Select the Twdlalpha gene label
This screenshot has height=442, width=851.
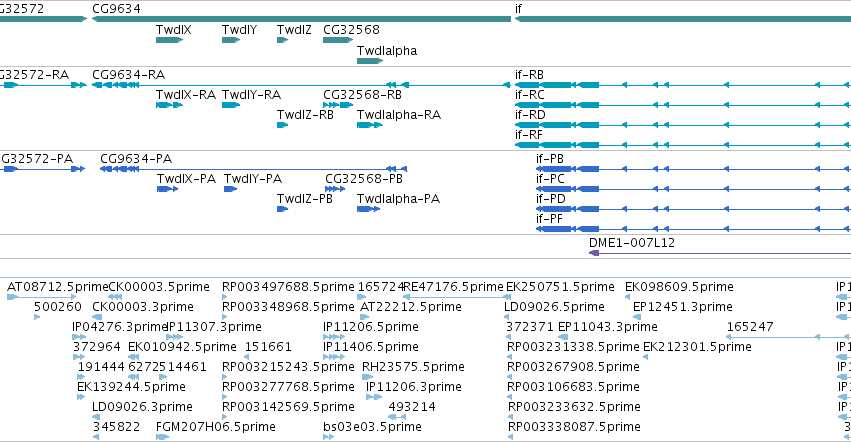(387, 50)
